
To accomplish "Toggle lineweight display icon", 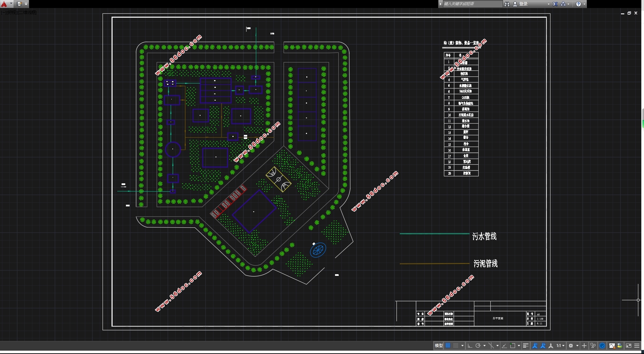I will tap(525, 346).
